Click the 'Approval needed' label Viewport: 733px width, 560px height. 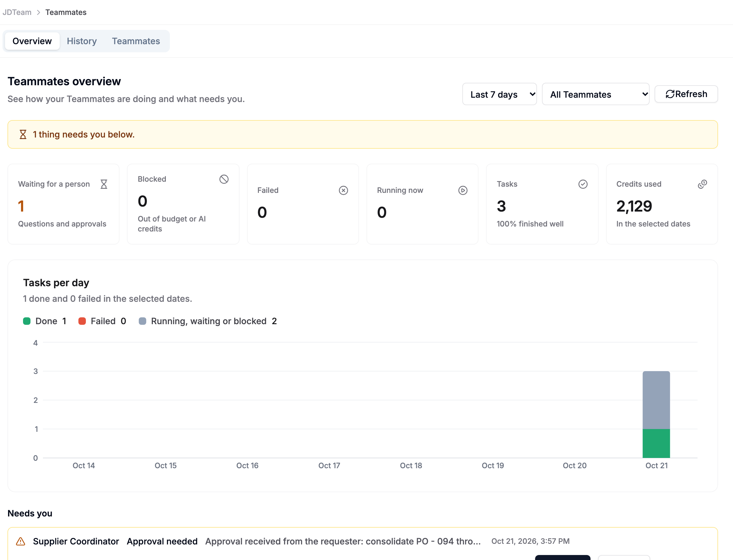pyautogui.click(x=162, y=541)
